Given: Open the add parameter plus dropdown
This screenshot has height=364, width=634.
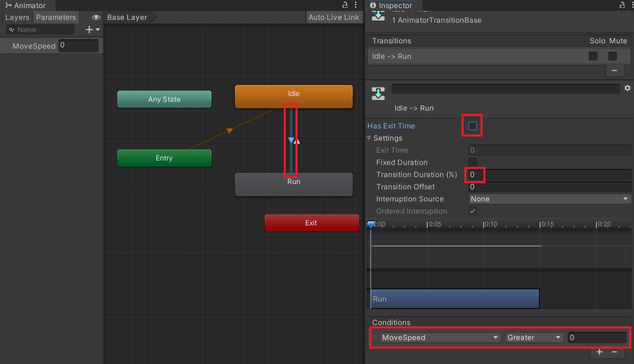Looking at the screenshot, I should 93,30.
